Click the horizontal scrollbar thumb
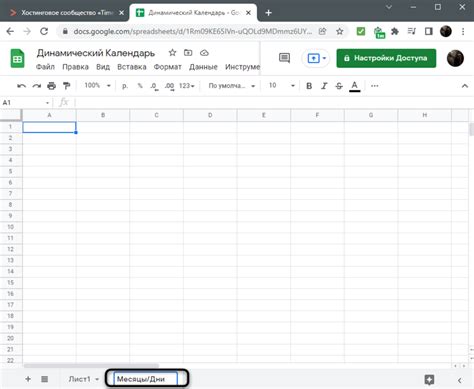The height and width of the screenshot is (389, 474). click(91, 365)
